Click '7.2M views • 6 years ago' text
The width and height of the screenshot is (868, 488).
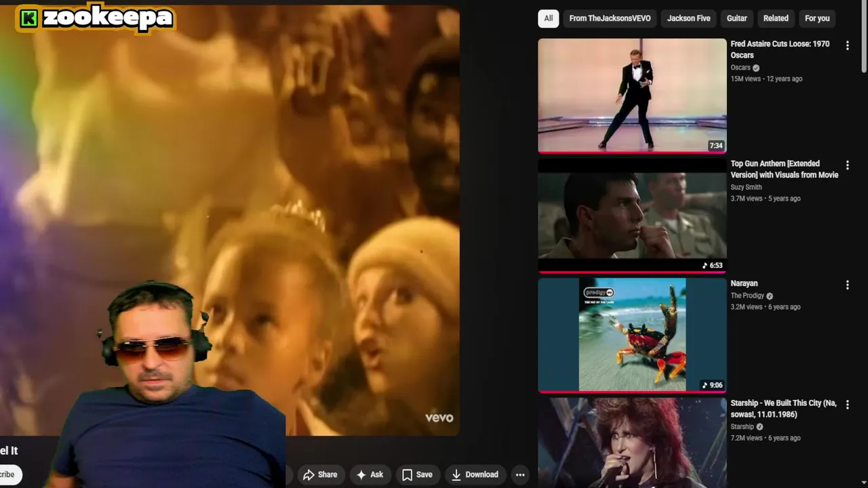pyautogui.click(x=766, y=438)
